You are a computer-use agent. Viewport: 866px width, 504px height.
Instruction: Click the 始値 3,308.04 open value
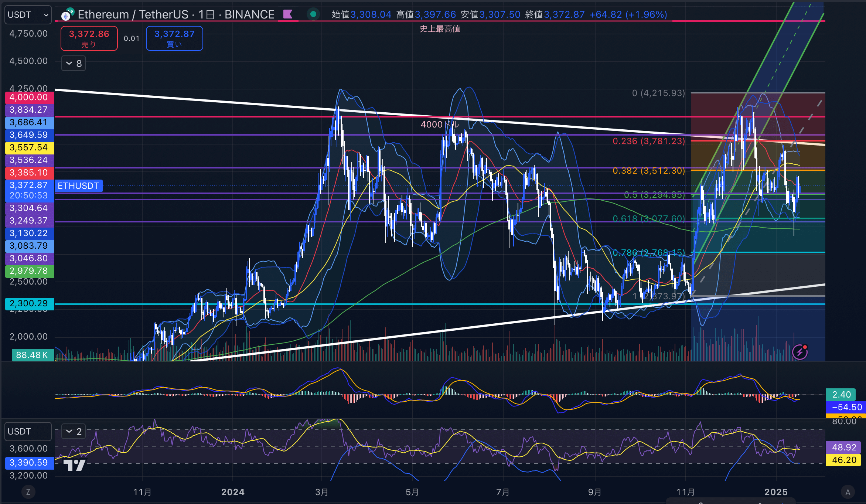(x=361, y=15)
